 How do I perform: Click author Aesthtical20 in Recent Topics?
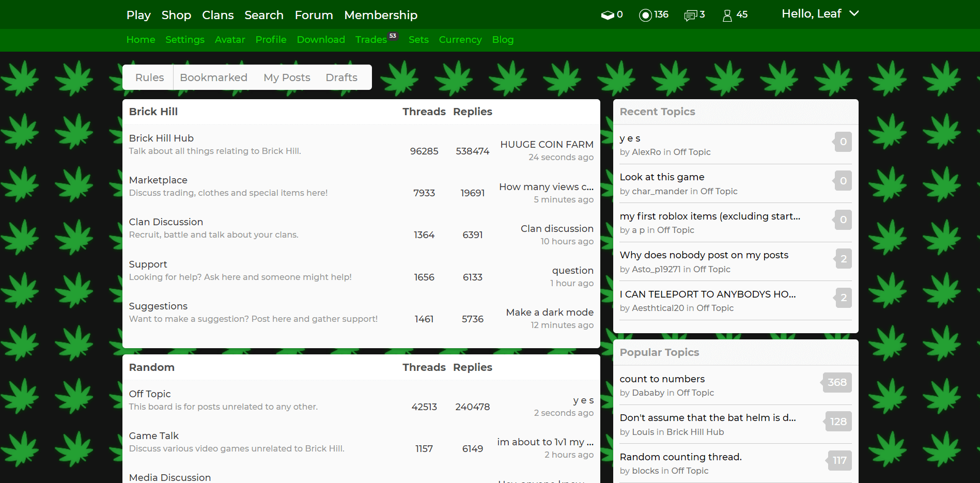pyautogui.click(x=658, y=308)
